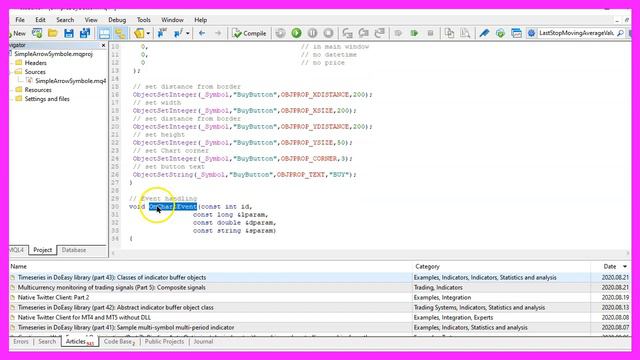Click the green shield storage icon
The height and width of the screenshot is (360, 640).
pyautogui.click(x=500, y=33)
